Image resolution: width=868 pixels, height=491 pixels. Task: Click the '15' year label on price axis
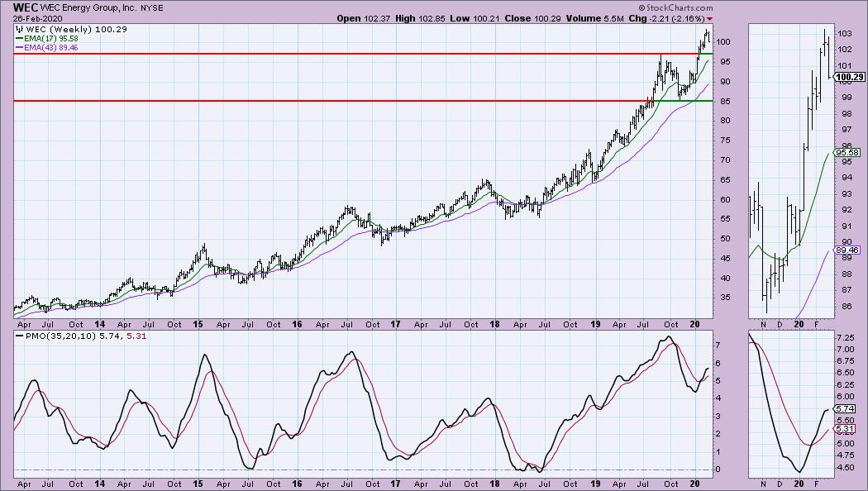click(x=198, y=324)
